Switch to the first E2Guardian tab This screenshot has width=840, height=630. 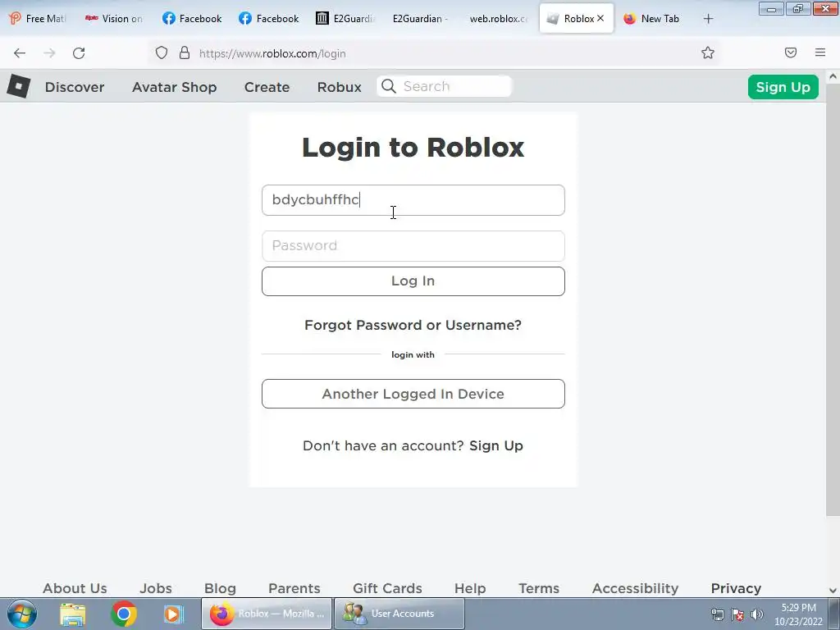[346, 19]
